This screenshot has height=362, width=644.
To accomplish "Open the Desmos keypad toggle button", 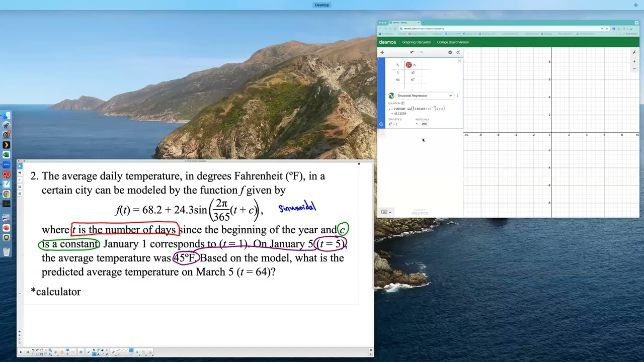I will coord(385,212).
